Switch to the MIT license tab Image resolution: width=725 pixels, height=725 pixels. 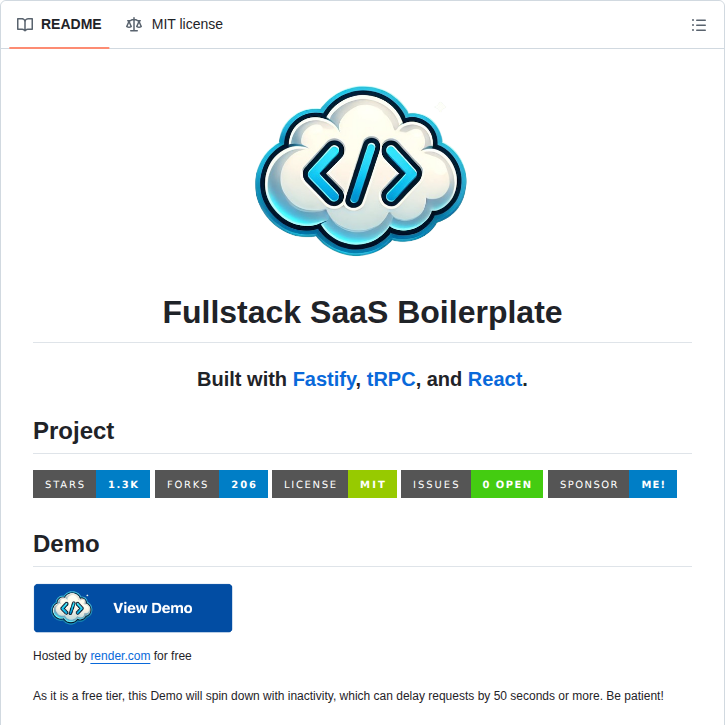(x=187, y=24)
